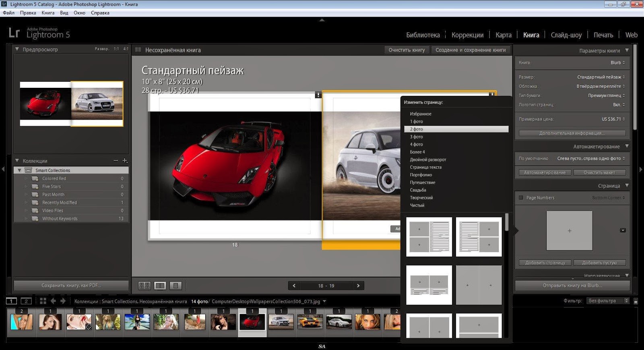Open the Файл menu
This screenshot has width=644, height=350.
point(8,13)
